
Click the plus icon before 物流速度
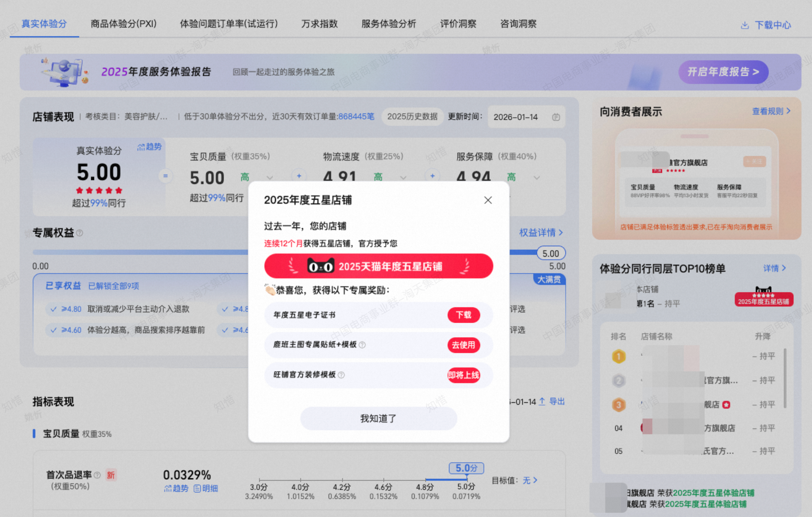click(x=299, y=176)
